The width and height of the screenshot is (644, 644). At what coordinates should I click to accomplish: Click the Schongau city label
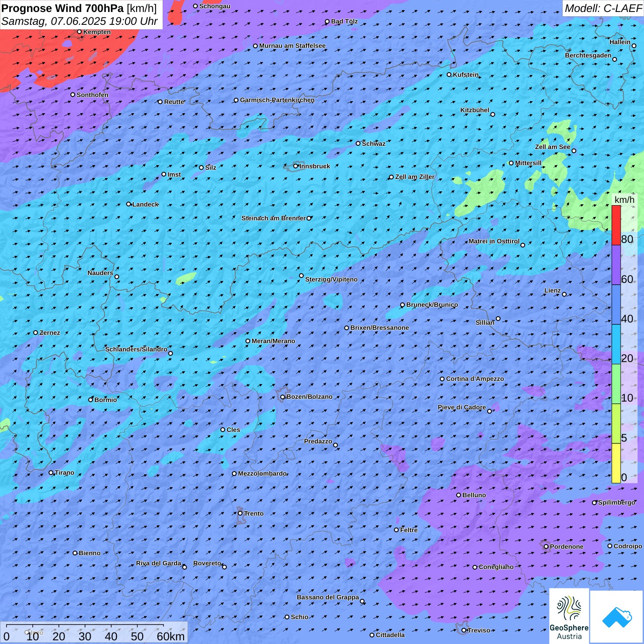tap(215, 6)
